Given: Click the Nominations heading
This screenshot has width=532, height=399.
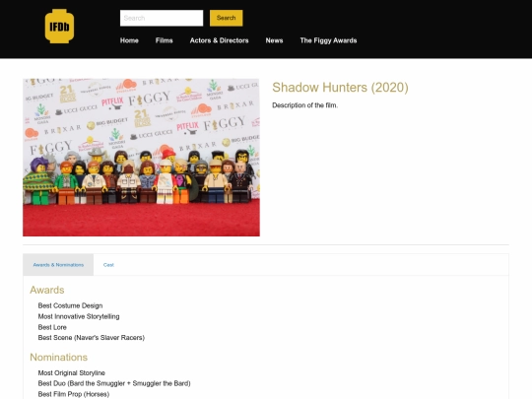Looking at the screenshot, I should click(x=59, y=357).
